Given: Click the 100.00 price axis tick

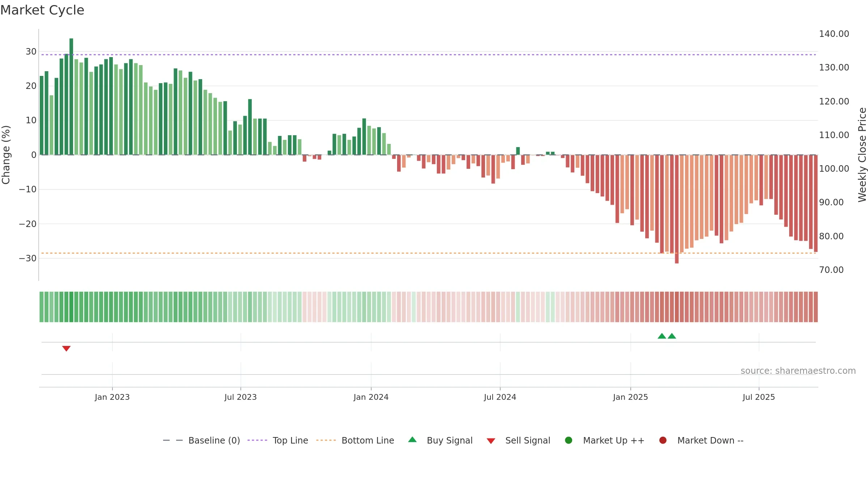Looking at the screenshot, I should (x=834, y=168).
